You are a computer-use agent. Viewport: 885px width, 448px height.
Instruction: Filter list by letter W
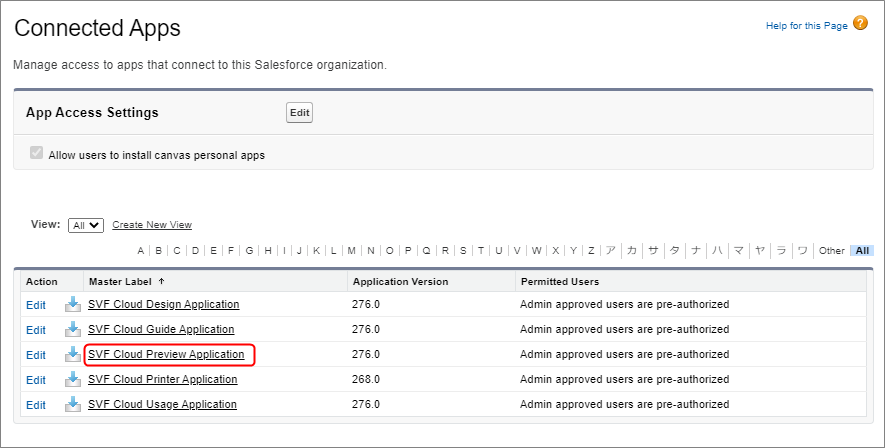coord(536,251)
